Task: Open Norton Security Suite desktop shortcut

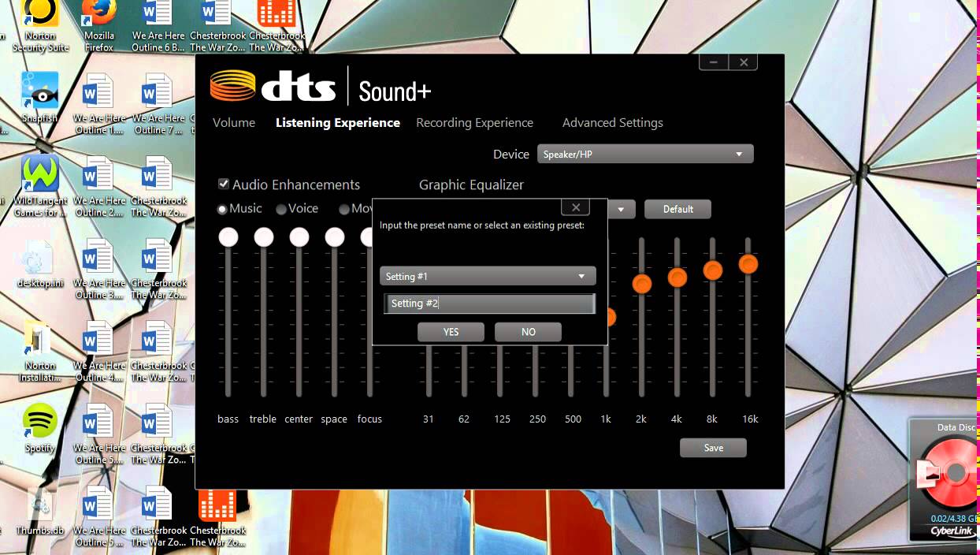Action: [40, 26]
